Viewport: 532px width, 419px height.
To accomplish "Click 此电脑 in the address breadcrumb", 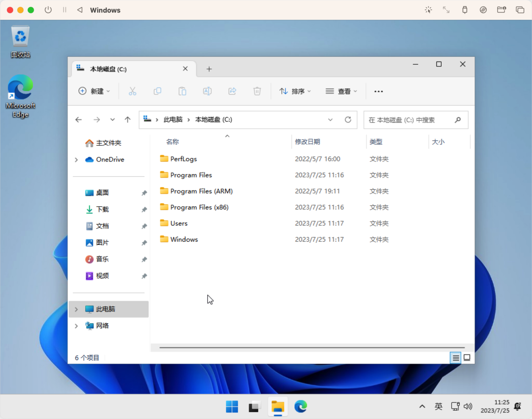I will 173,119.
